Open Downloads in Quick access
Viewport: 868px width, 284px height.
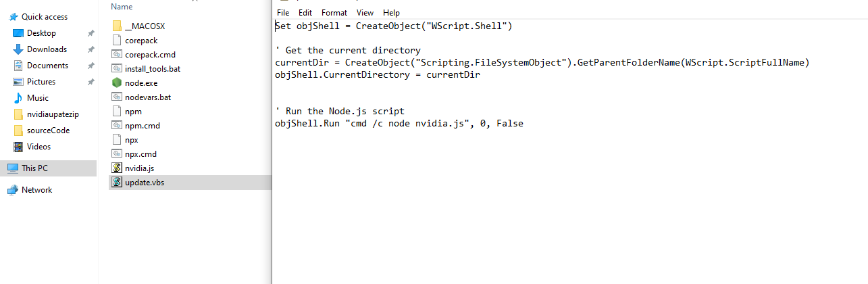click(x=47, y=49)
